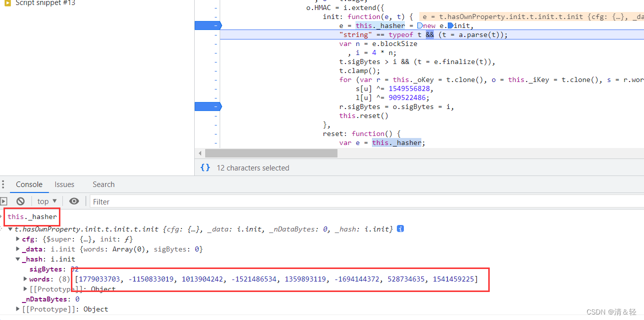Add breakpoint on 's[u] ^= 1549556828' line
The image size is (644, 320).
click(216, 88)
